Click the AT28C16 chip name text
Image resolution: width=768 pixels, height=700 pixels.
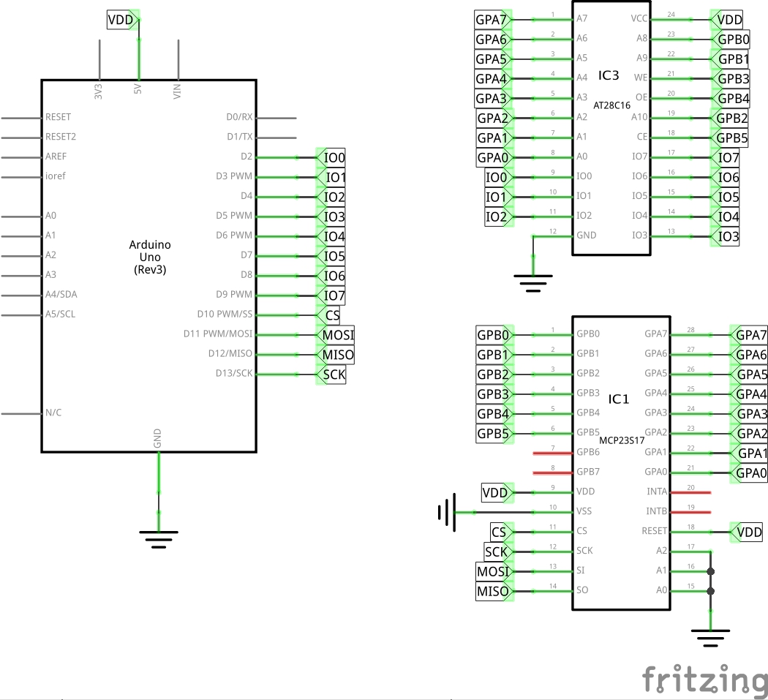(x=611, y=105)
